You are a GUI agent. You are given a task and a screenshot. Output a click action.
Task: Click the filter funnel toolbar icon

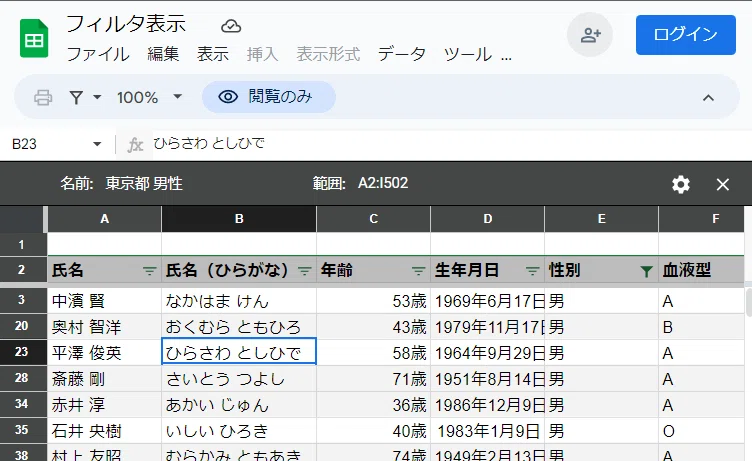tap(76, 97)
